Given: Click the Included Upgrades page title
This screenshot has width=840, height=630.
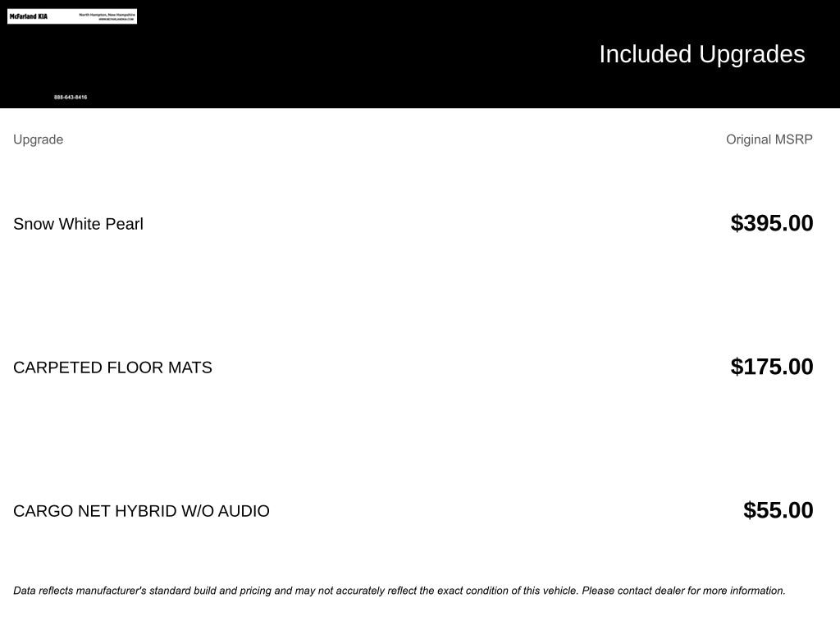Looking at the screenshot, I should coord(701,54).
